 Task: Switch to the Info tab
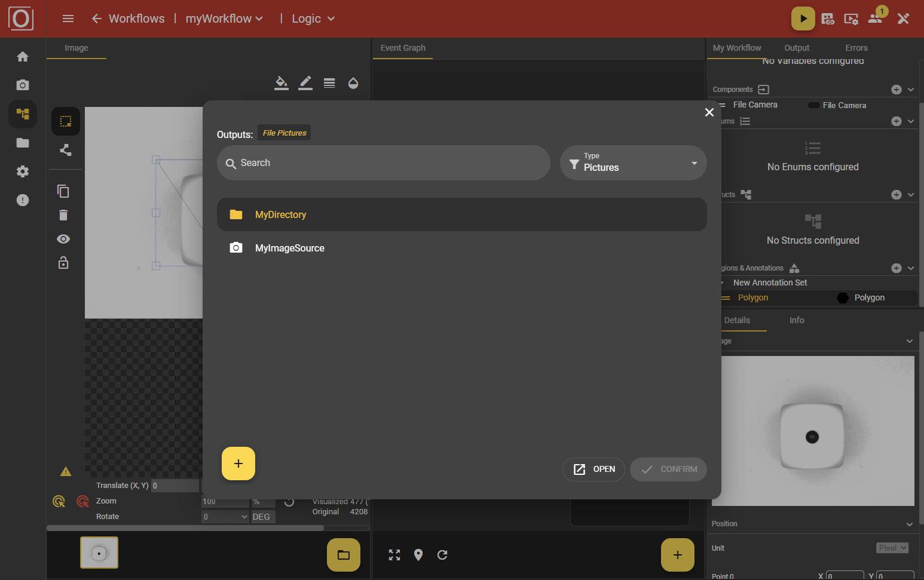(796, 320)
